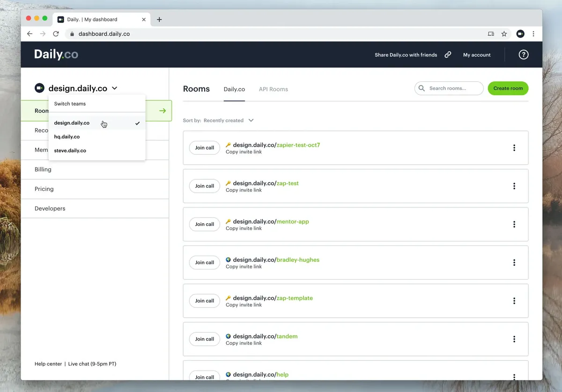Switch to steve.daily.co team
The image size is (562, 392).
tap(97, 151)
